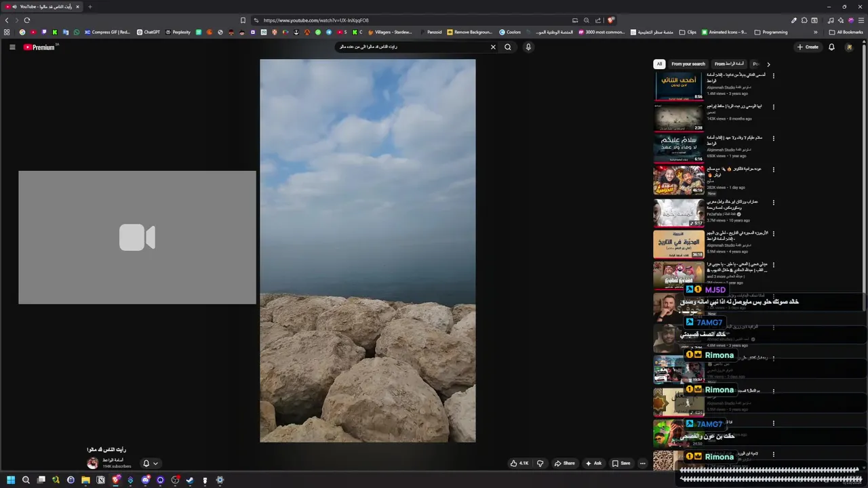Open the 36:18 duration video thumbnail
Screen dimensions: 868x488
(x=679, y=244)
